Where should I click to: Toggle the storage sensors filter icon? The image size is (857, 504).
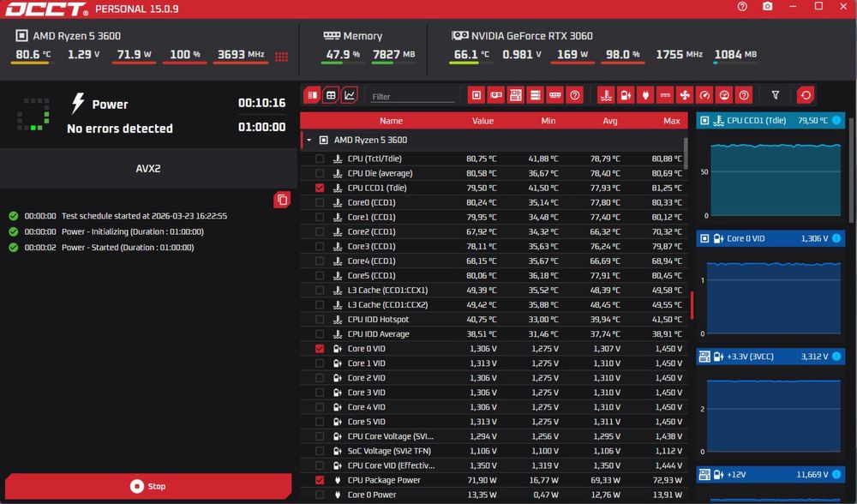point(535,95)
